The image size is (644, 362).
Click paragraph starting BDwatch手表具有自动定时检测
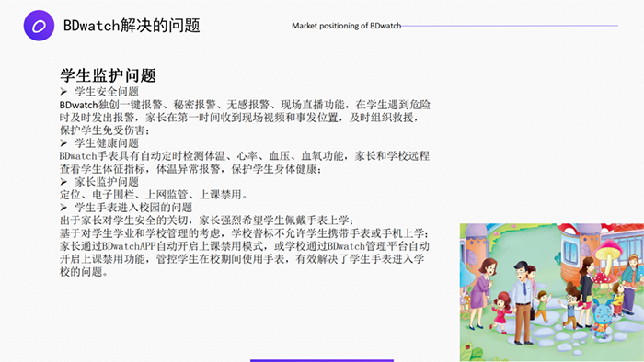(245, 163)
